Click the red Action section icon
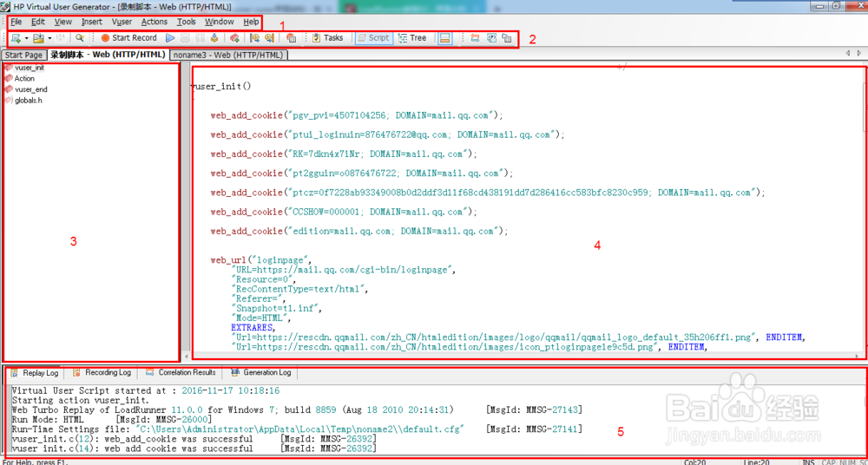 9,79
